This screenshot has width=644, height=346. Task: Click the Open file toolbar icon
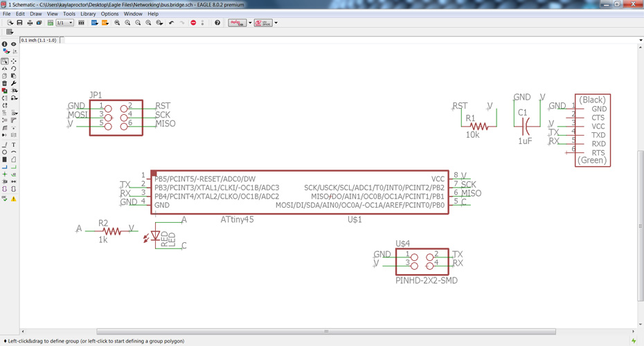point(10,23)
